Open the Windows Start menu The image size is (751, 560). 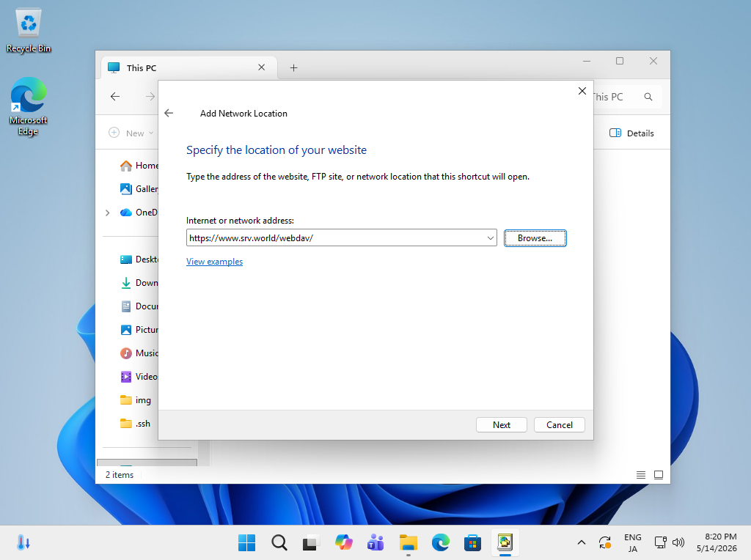[x=246, y=542]
